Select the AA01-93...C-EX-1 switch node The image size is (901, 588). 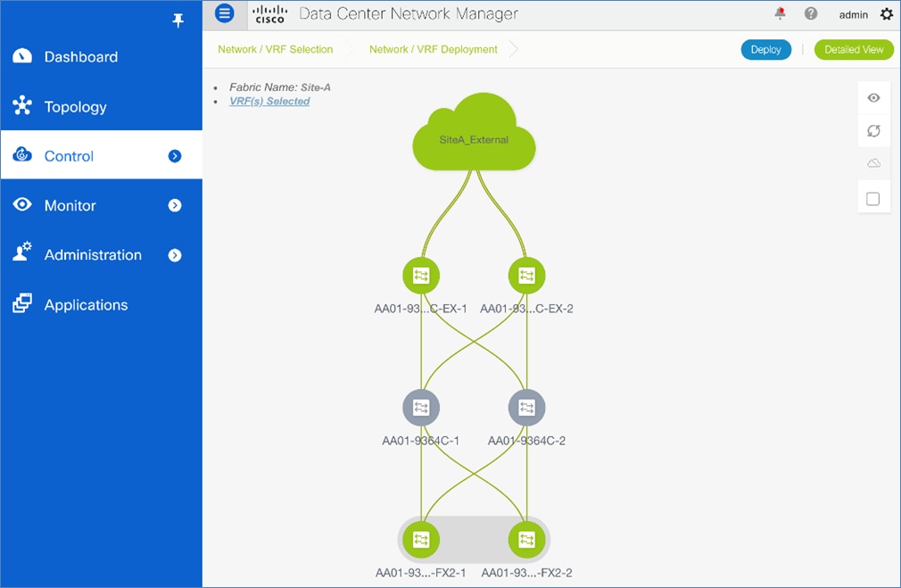click(x=421, y=276)
